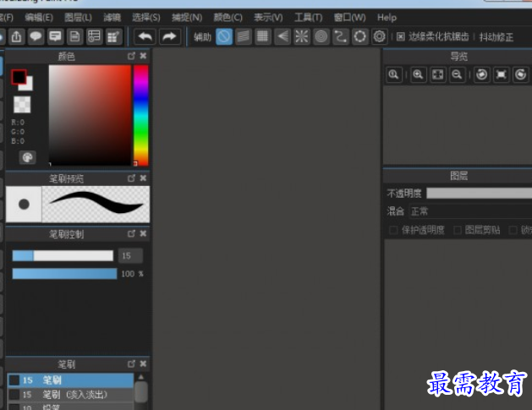
Task: Open the color palette icon
Action: click(x=27, y=157)
